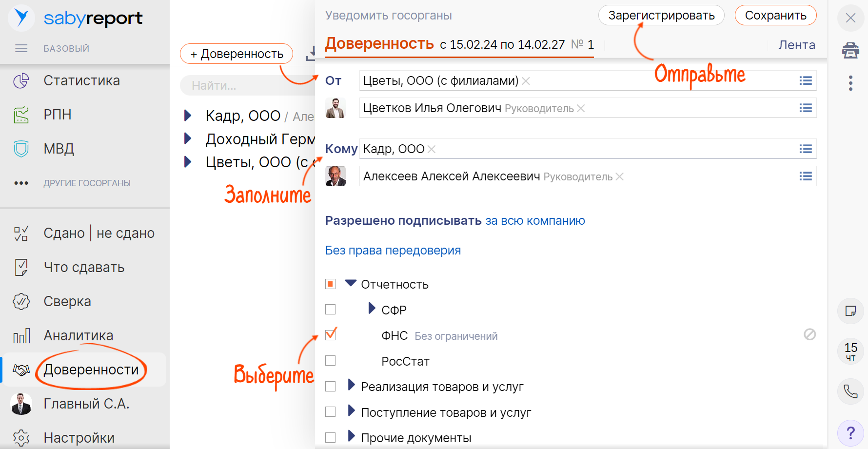Click the Аналитика bar chart icon
The width and height of the screenshot is (868, 449).
(21, 335)
